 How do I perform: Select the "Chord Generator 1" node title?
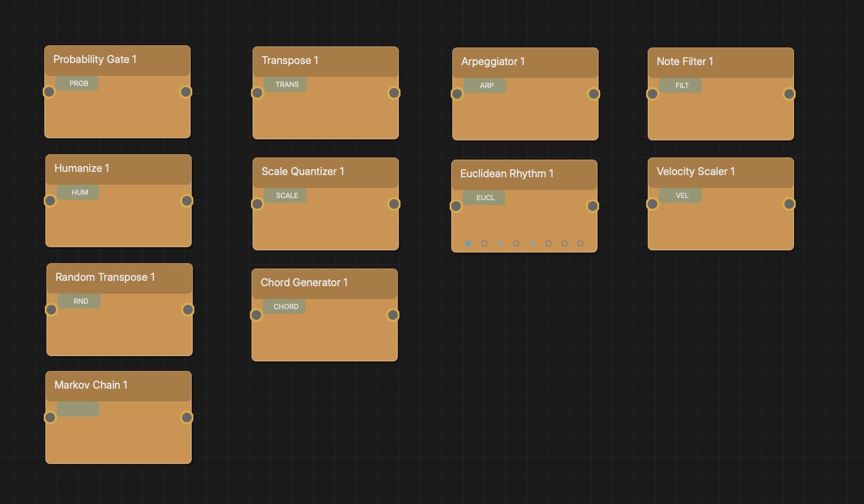[304, 282]
